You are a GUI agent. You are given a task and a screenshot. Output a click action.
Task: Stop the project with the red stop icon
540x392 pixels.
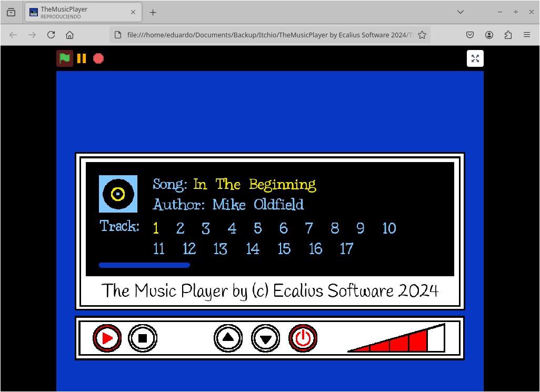pos(98,58)
